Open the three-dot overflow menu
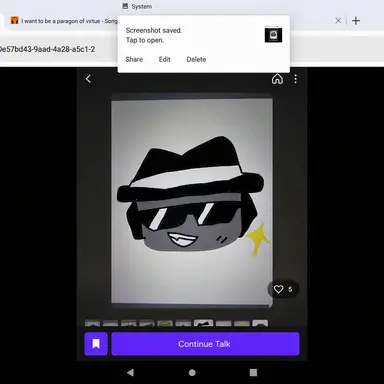This screenshot has width=384, height=384. point(295,79)
